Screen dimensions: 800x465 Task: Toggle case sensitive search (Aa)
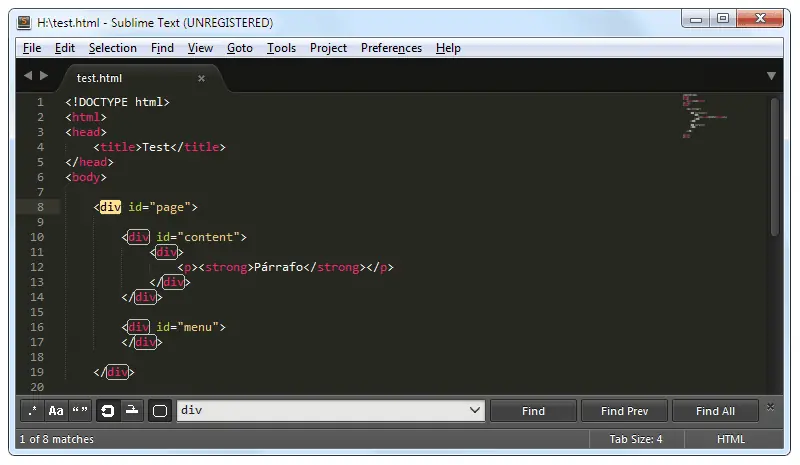coord(56,411)
